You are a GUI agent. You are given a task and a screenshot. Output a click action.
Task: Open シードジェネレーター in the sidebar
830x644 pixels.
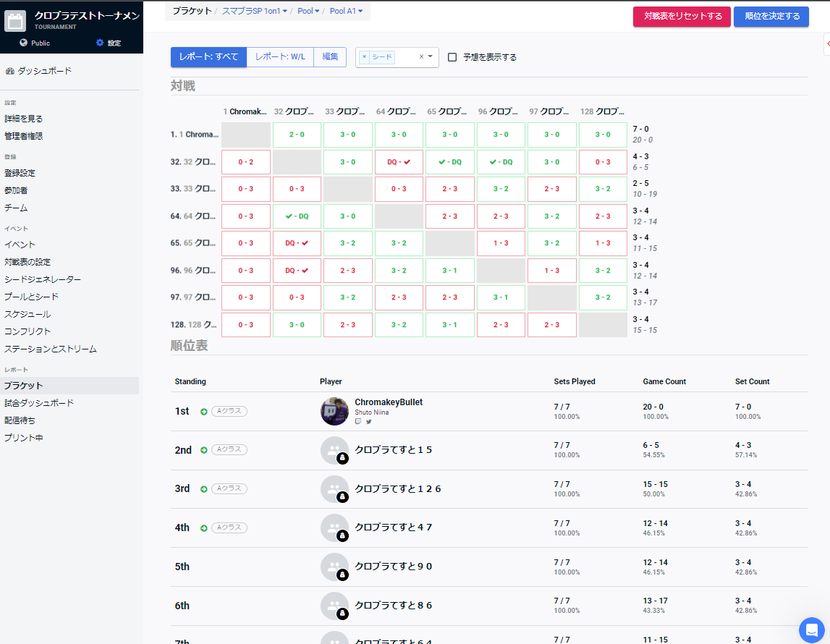click(x=43, y=279)
